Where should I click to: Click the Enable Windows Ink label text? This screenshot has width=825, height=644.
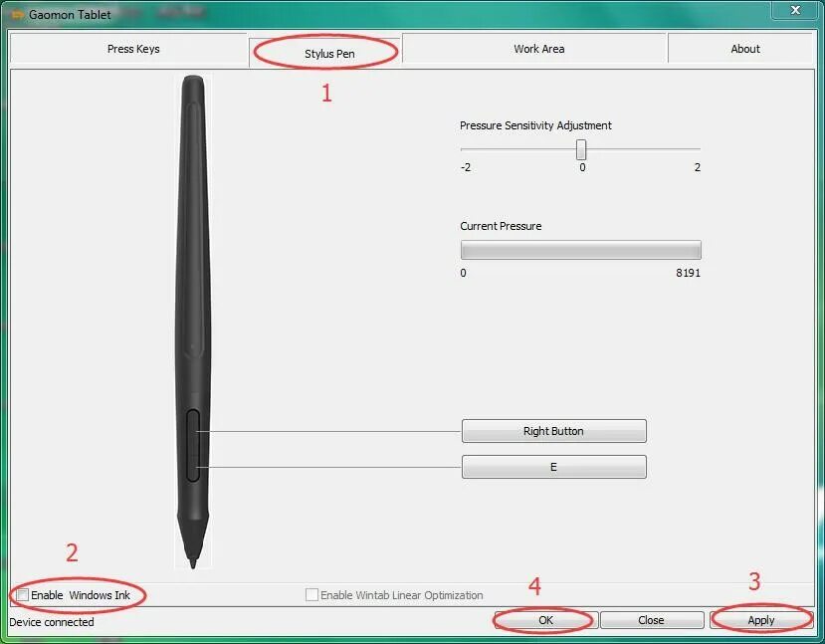(81, 595)
